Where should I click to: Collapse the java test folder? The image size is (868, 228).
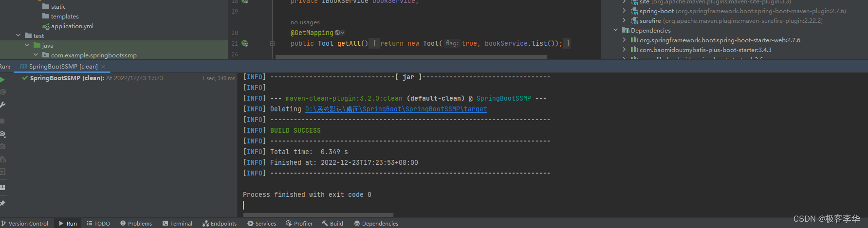[x=27, y=45]
